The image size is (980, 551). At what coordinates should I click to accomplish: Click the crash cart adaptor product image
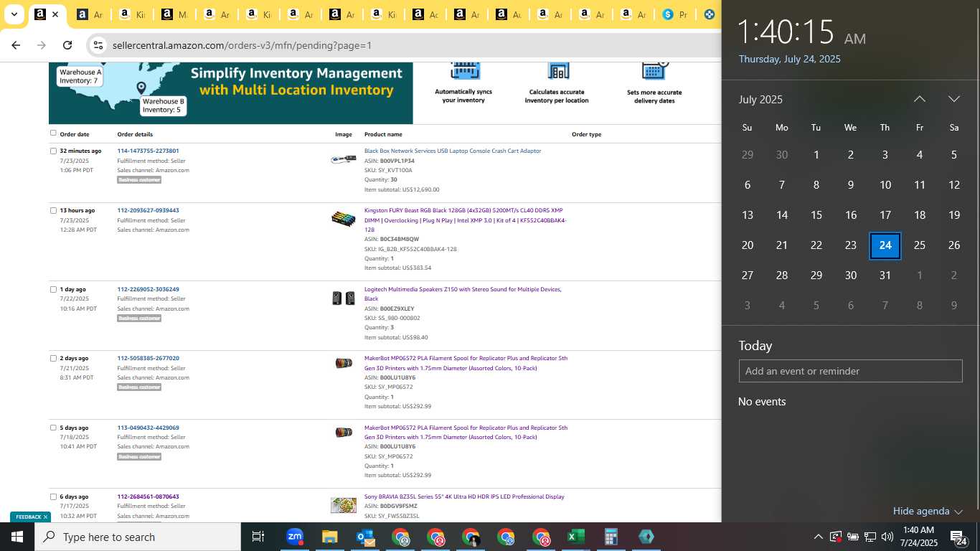(344, 159)
